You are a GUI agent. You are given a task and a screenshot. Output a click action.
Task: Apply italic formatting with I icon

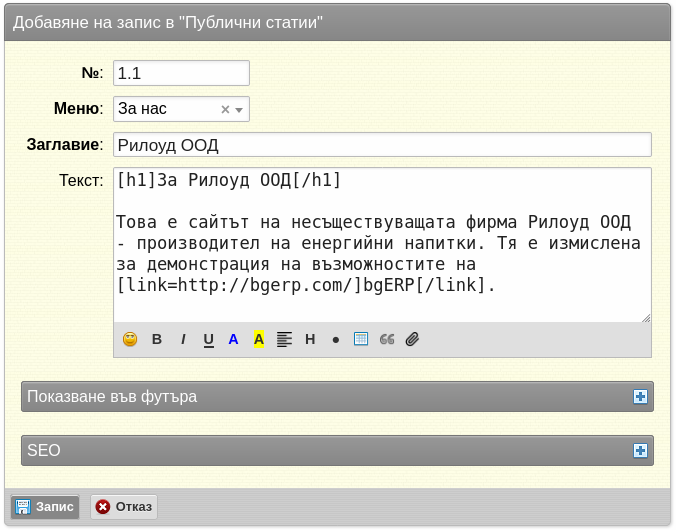[x=183, y=339]
